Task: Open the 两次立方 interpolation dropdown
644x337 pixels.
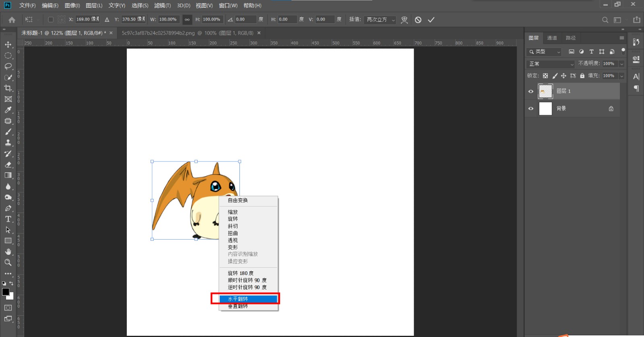Action: tap(381, 20)
